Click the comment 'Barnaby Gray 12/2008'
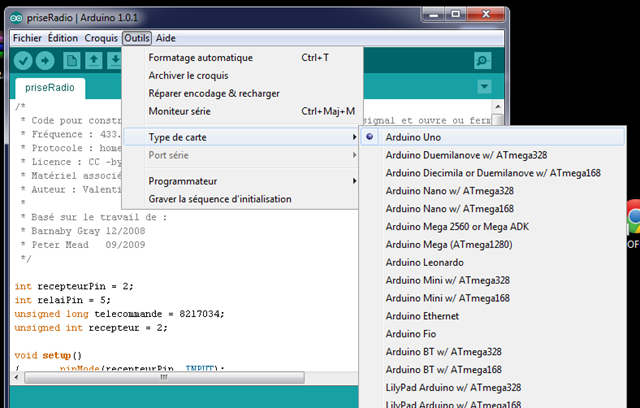640x408 pixels. (88, 231)
